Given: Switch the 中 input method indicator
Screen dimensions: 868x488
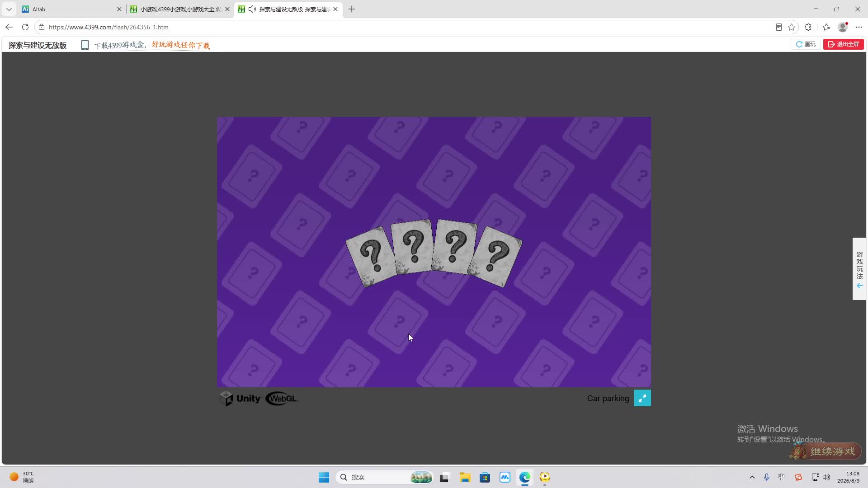Looking at the screenshot, I should (781, 477).
